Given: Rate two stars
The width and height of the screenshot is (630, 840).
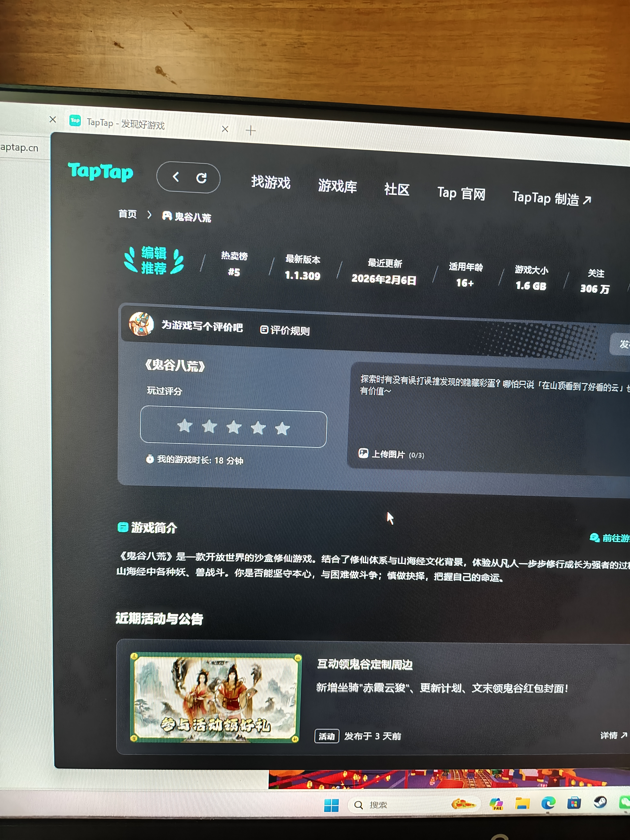Looking at the screenshot, I should point(209,426).
